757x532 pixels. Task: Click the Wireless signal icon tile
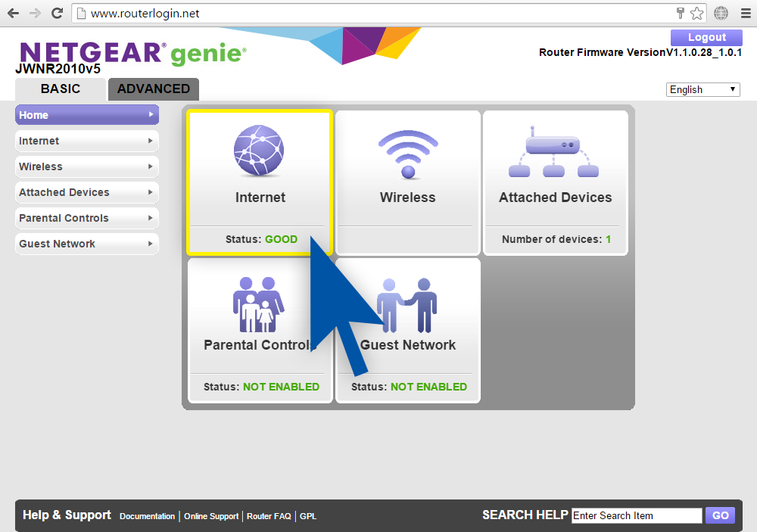click(x=408, y=154)
